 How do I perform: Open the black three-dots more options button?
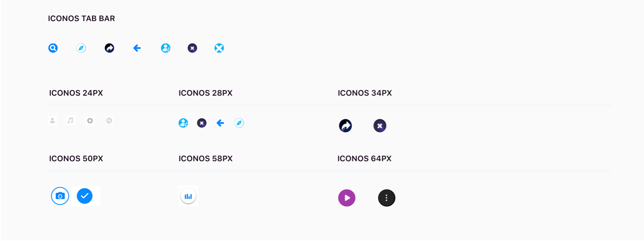pyautogui.click(x=387, y=198)
